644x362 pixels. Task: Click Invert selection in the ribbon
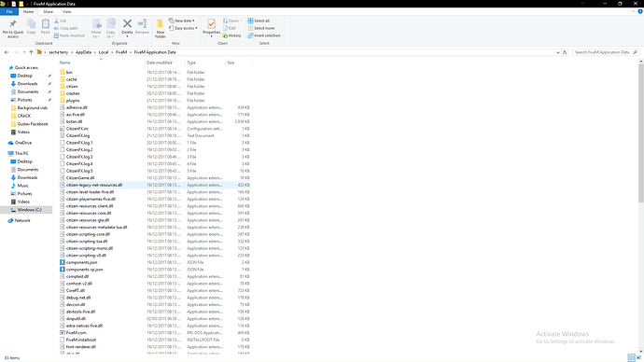click(x=264, y=35)
